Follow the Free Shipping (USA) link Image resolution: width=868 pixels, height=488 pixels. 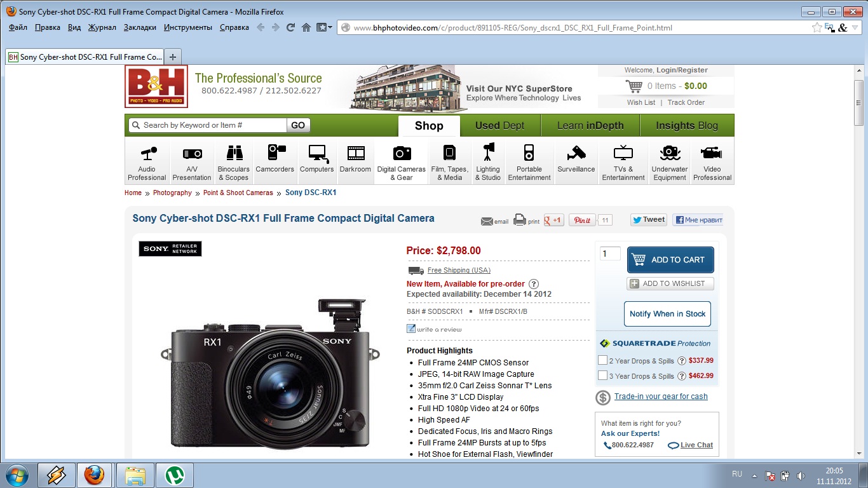click(459, 270)
